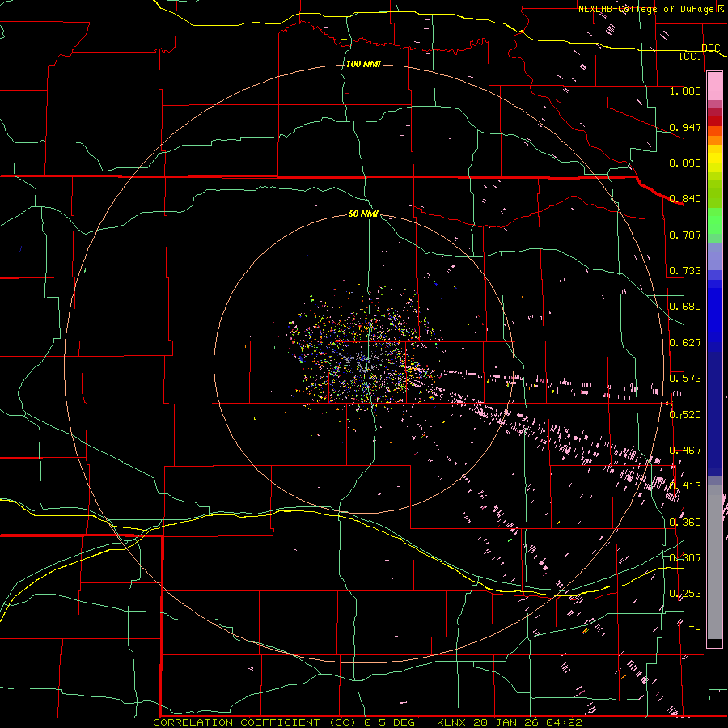Click the bright green segment of the color bar
The image size is (728, 728).
tap(714, 221)
